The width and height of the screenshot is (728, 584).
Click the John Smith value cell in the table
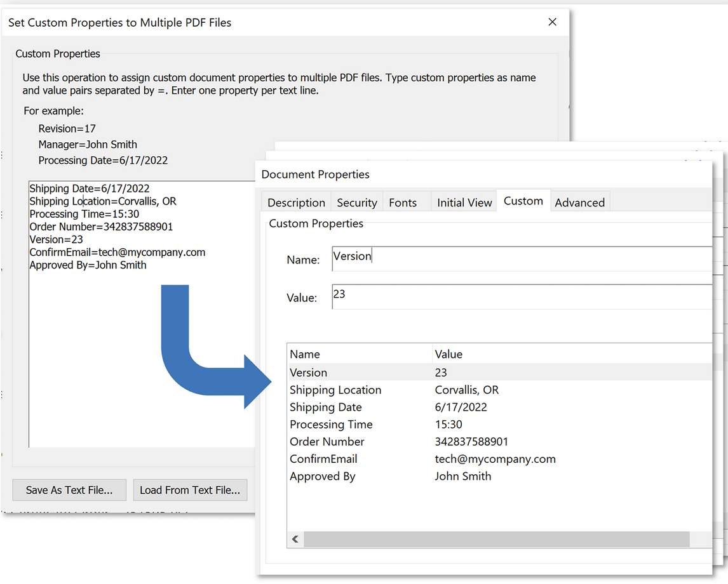click(463, 476)
